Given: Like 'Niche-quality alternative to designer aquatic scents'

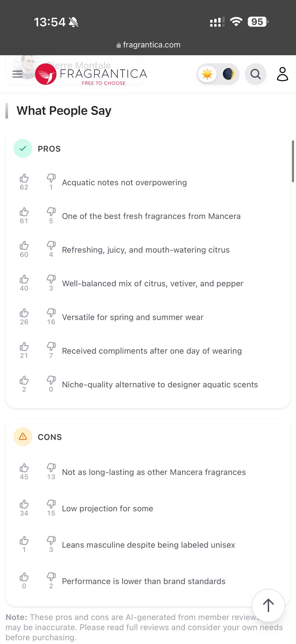Looking at the screenshot, I should (24, 380).
